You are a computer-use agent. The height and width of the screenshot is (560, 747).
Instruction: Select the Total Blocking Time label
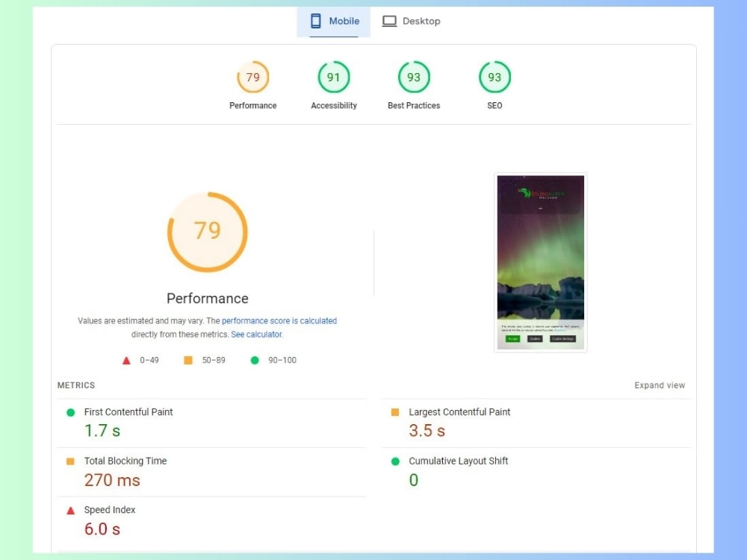click(125, 461)
